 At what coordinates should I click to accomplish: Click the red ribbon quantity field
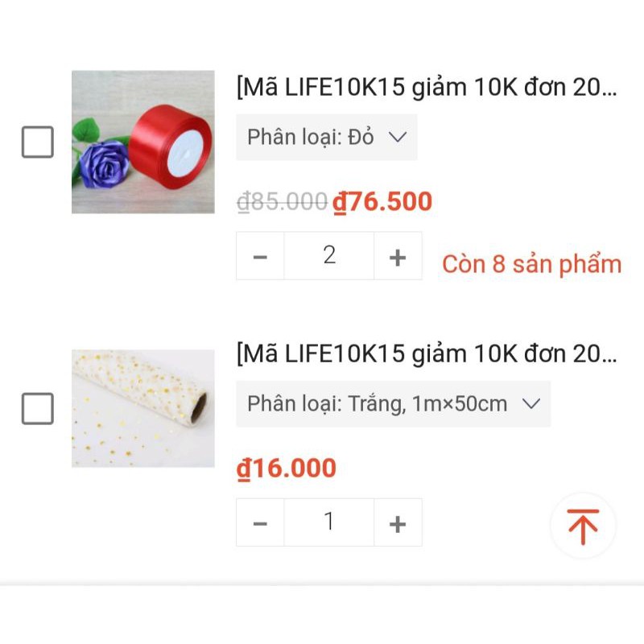329,256
